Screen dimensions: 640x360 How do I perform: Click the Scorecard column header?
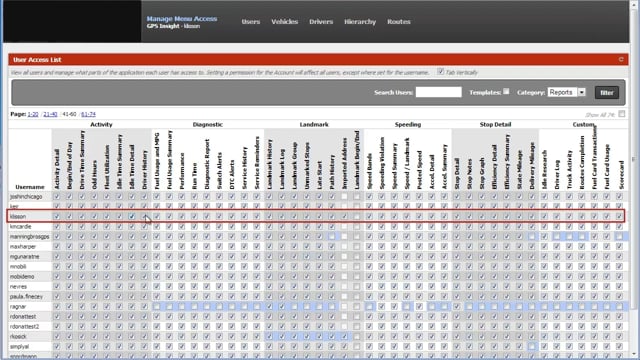point(621,175)
